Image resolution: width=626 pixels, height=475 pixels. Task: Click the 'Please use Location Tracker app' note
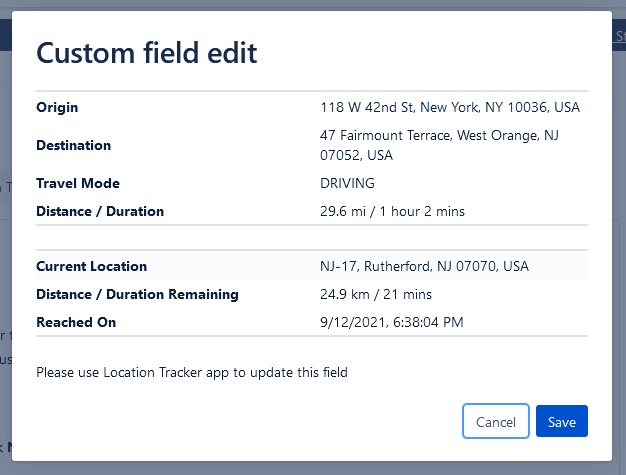(192, 372)
